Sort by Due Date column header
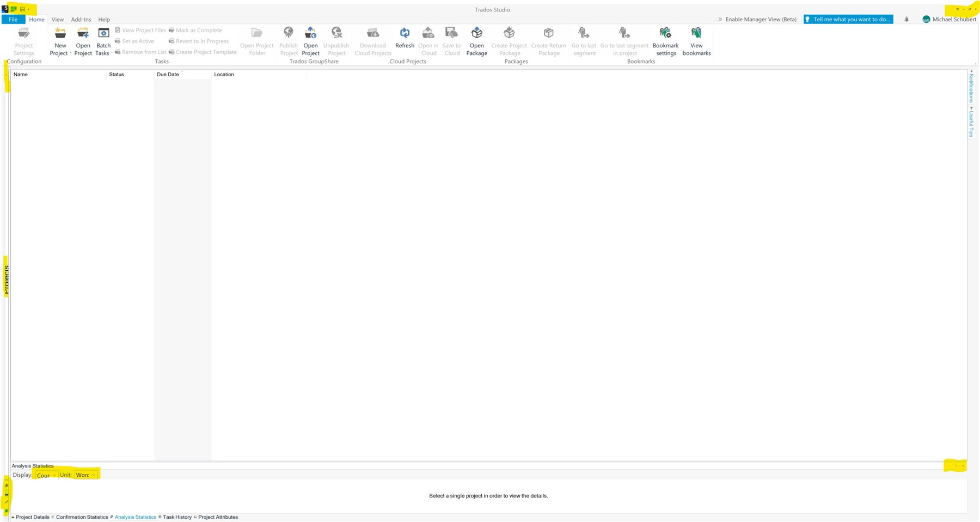The height and width of the screenshot is (522, 980). (182, 75)
